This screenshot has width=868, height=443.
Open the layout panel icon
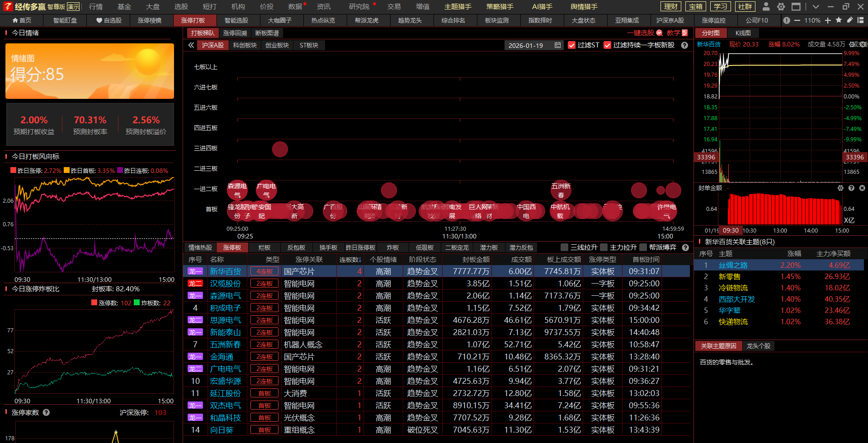click(x=860, y=20)
